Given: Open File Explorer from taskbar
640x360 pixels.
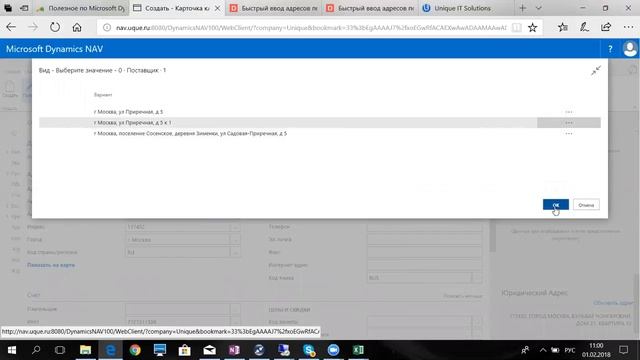Looking at the screenshot, I should [85, 350].
